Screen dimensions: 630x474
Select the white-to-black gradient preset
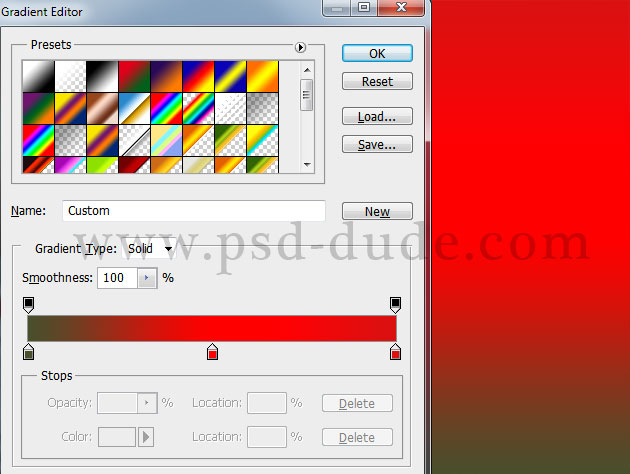pos(38,76)
